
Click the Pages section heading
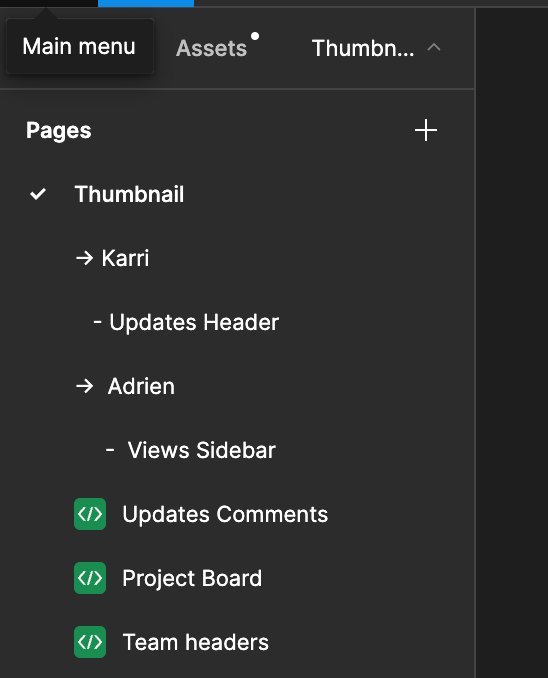click(x=58, y=131)
